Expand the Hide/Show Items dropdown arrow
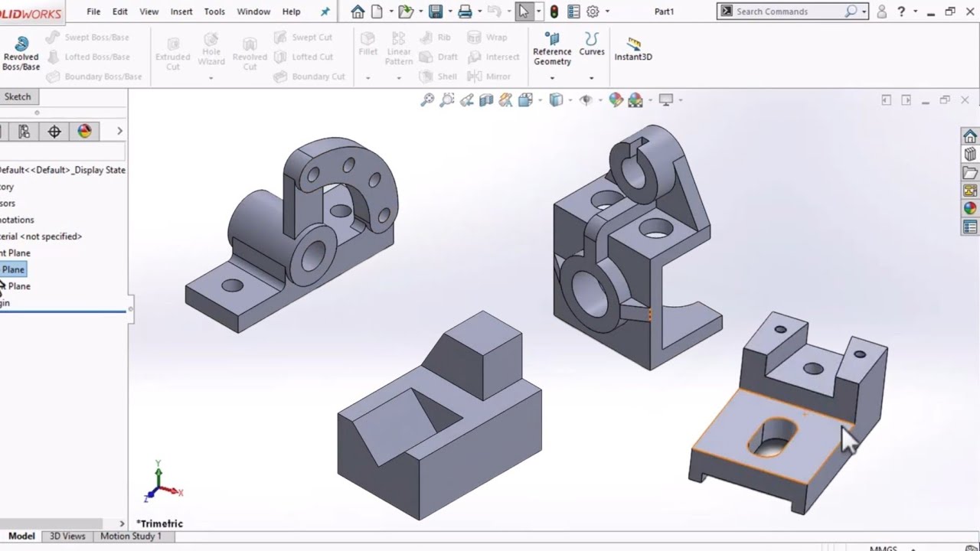Image resolution: width=980 pixels, height=551 pixels. (x=599, y=100)
